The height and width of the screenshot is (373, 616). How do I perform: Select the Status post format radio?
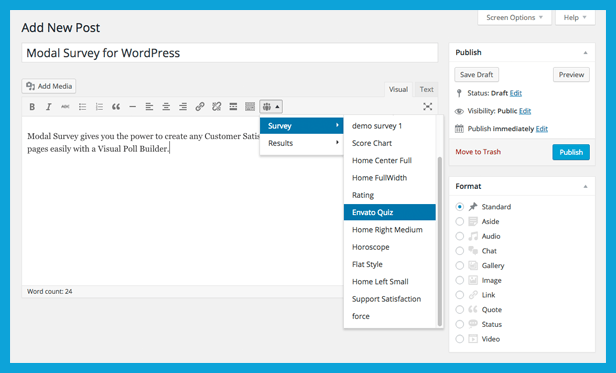(459, 324)
